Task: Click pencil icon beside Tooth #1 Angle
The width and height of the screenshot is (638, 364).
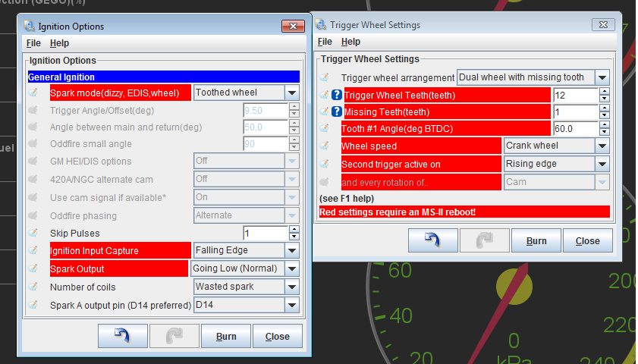Action: [x=325, y=128]
